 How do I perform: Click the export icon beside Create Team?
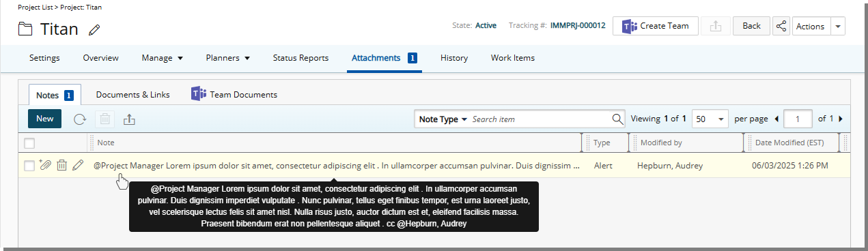point(716,26)
